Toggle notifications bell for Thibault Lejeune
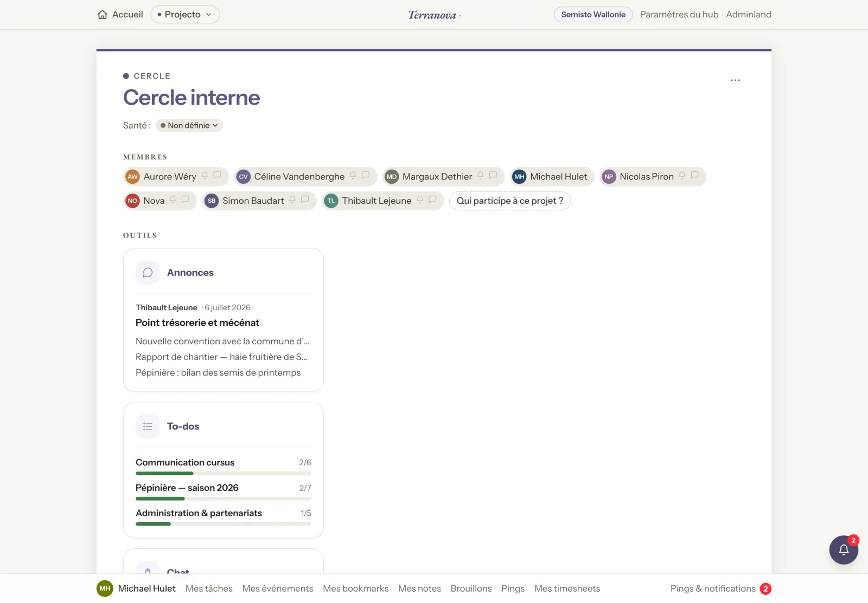The image size is (868, 603). (420, 200)
